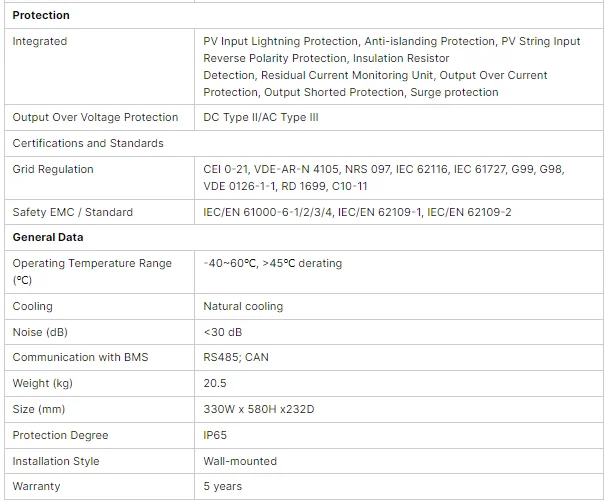This screenshot has width=609, height=504.
Task: Select the Operating Temperature Range label
Action: 92,271
